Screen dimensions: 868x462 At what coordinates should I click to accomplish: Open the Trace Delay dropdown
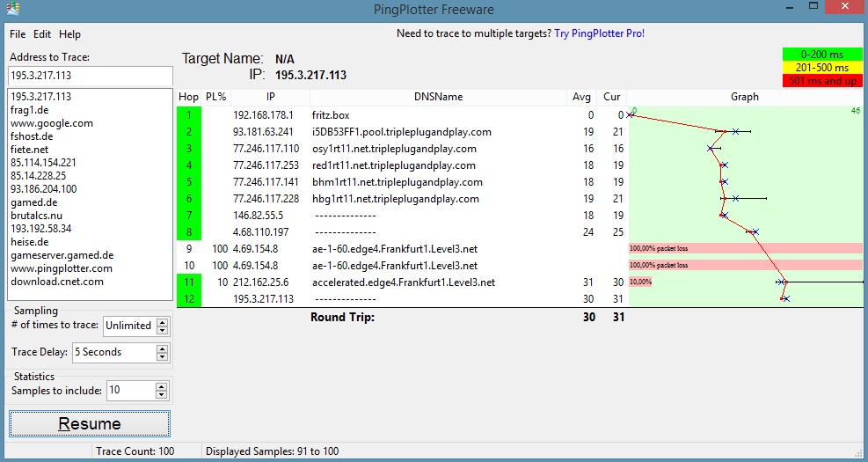pyautogui.click(x=163, y=352)
